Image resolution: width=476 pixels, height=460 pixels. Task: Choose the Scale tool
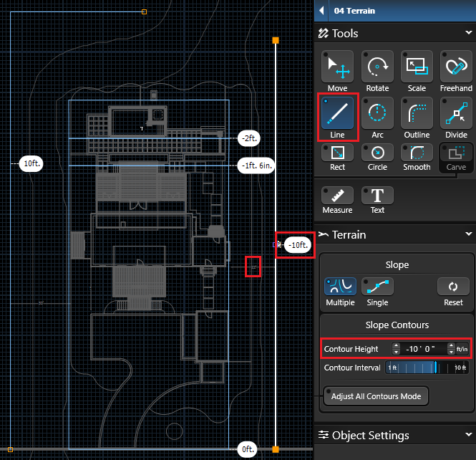coord(417,68)
